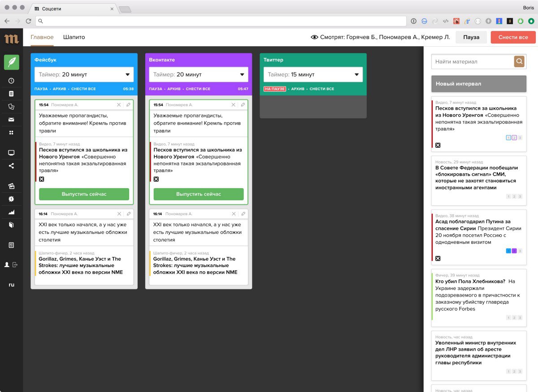Open the statistics chart sidebar icon

coord(11,212)
